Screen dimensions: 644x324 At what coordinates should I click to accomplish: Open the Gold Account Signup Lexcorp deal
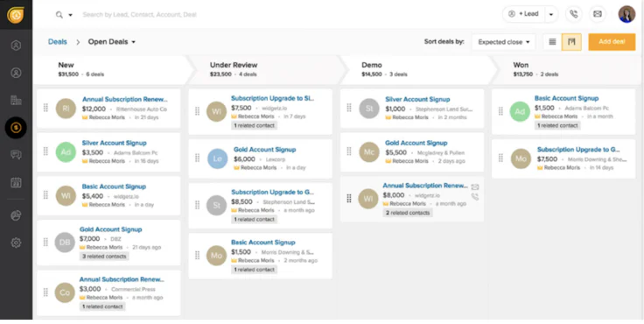click(264, 150)
